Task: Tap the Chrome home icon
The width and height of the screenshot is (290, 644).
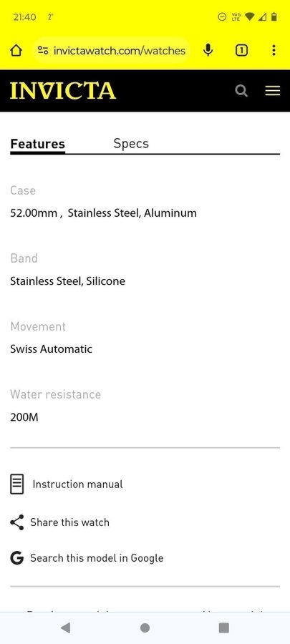Action: [16, 51]
